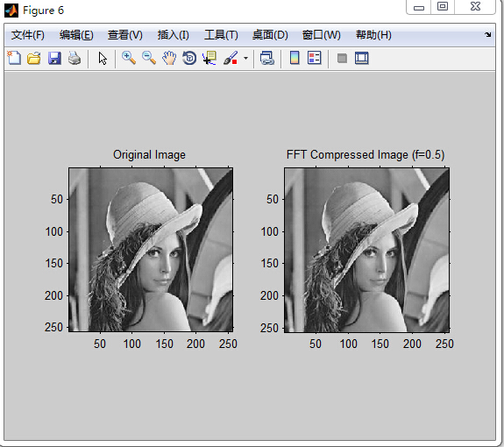Screen dimensions: 504x447
Task: Click the Link Plot icon
Action: (267, 58)
